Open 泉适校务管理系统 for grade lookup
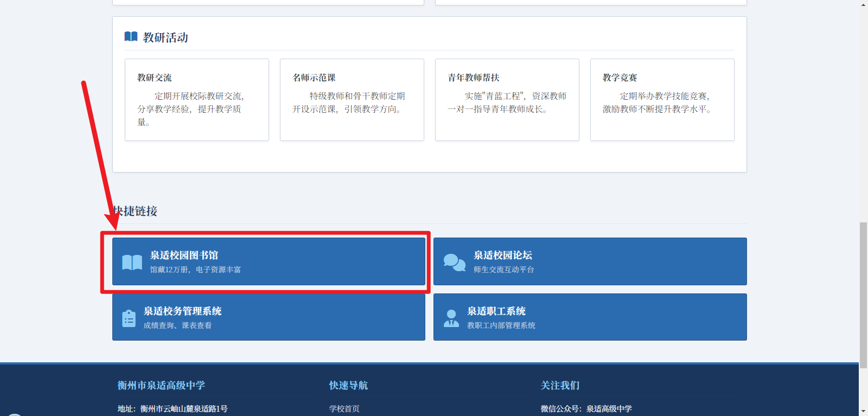Image resolution: width=868 pixels, height=416 pixels. coord(182,311)
